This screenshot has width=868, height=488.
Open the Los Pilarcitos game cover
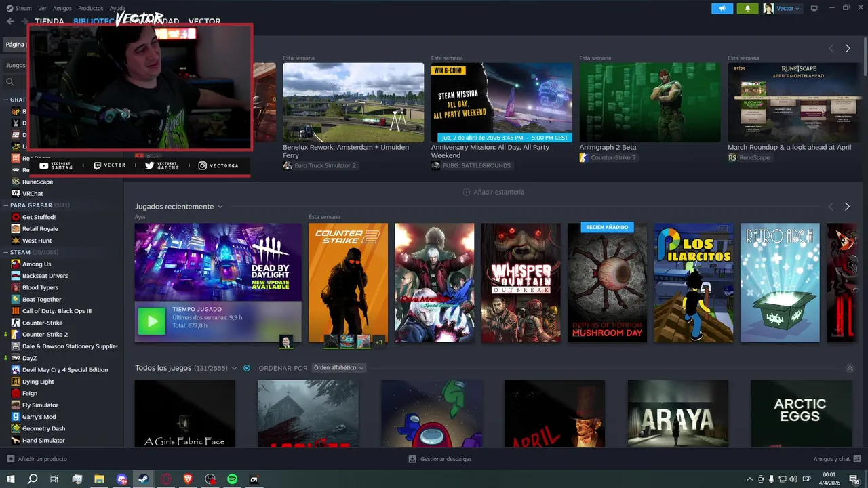(x=694, y=283)
